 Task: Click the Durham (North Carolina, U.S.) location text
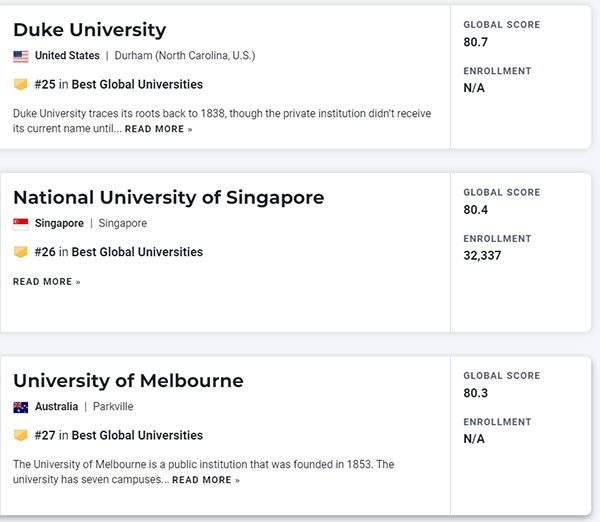[x=185, y=56]
